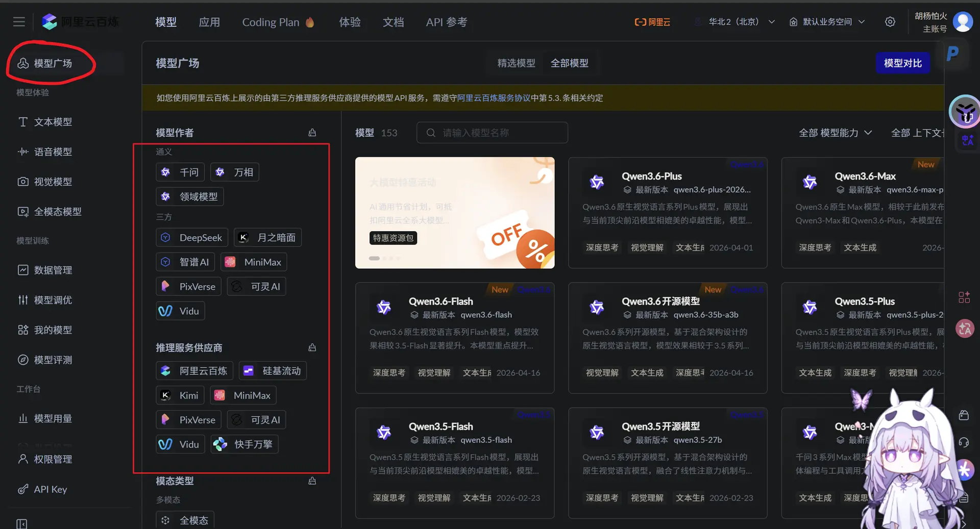Click the Qwen3.6-Flash model logo
Viewport: 980px width, 529px height.
pyautogui.click(x=384, y=307)
